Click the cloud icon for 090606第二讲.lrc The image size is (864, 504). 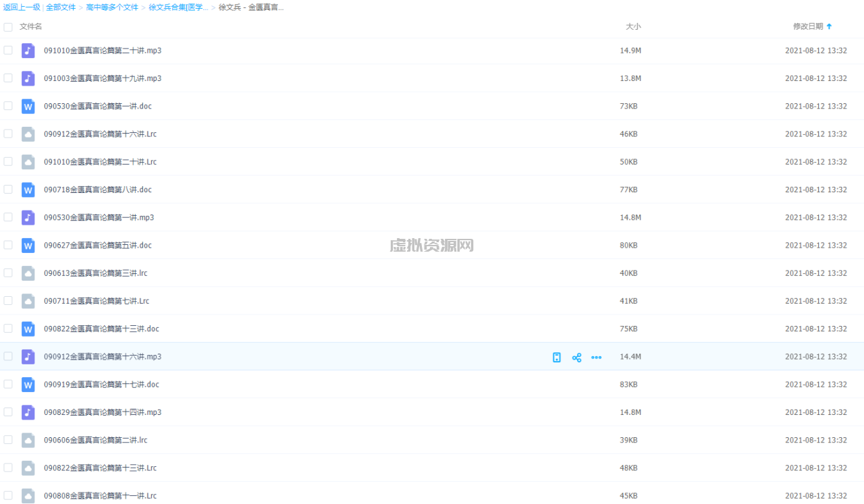pyautogui.click(x=28, y=440)
